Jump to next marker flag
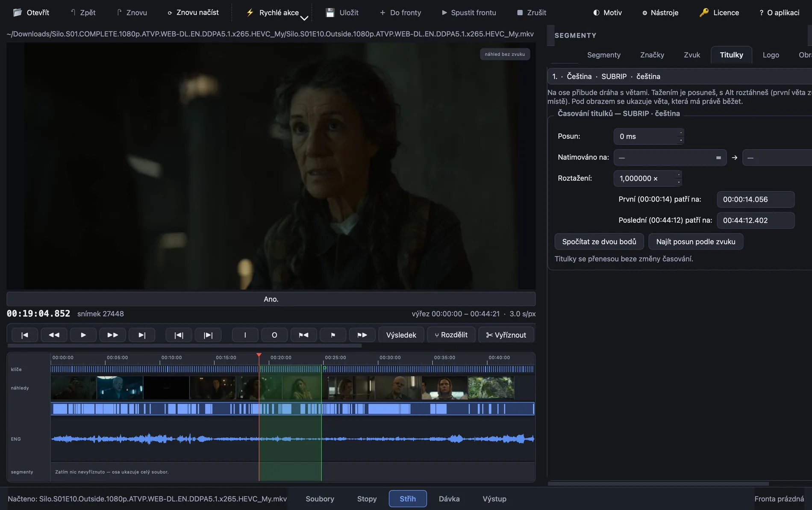 click(x=362, y=335)
